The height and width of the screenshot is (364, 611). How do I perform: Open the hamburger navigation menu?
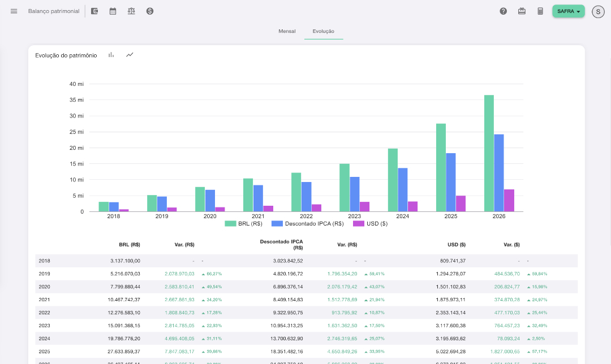click(x=14, y=11)
